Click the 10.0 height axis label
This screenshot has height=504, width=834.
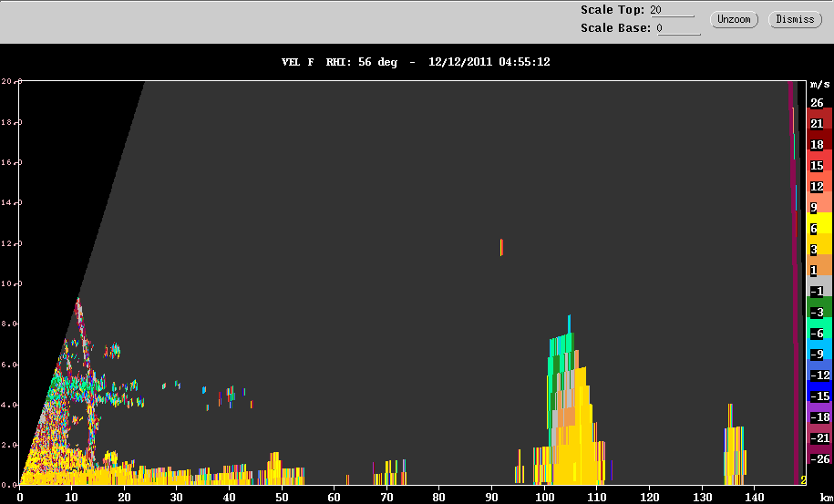10,283
